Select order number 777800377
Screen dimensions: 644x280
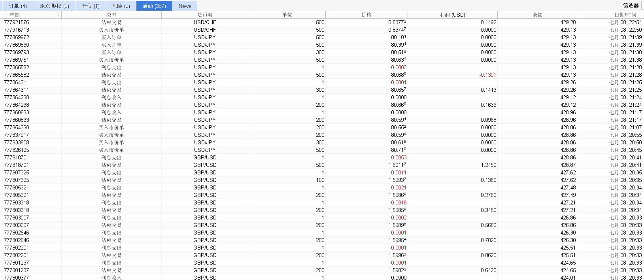(17, 278)
